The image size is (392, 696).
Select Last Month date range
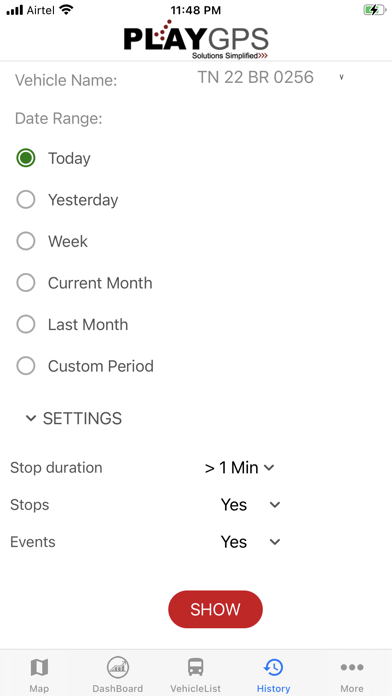pos(26,324)
